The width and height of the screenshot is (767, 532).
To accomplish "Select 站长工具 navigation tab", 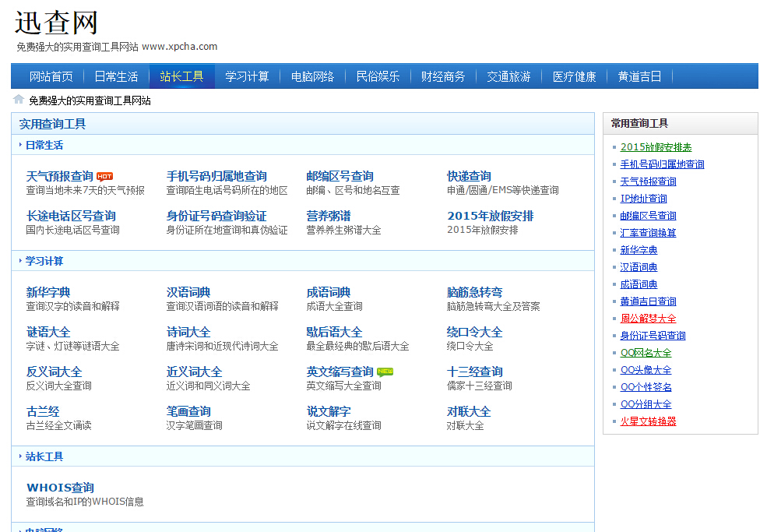I will pyautogui.click(x=181, y=77).
